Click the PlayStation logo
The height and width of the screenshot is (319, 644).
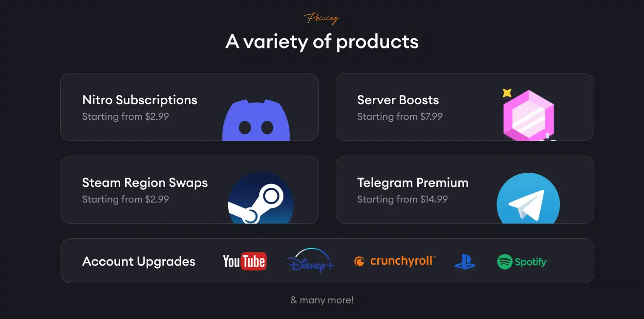[x=465, y=262]
